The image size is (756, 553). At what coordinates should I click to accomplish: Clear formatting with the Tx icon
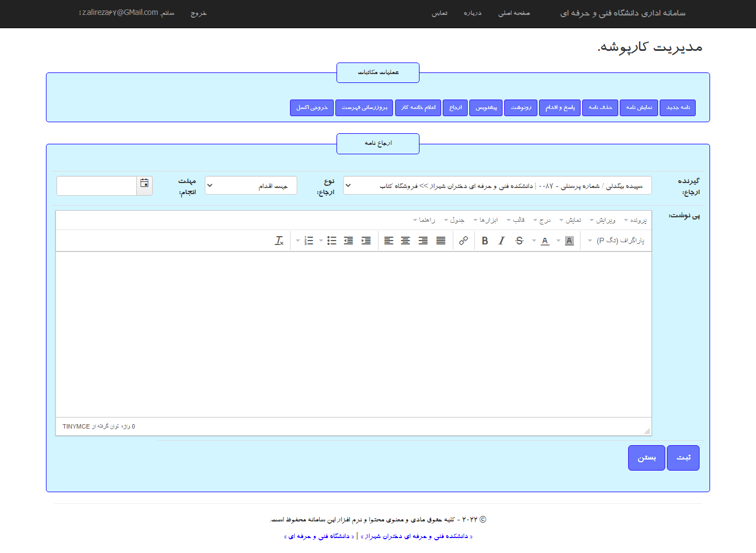pos(279,241)
